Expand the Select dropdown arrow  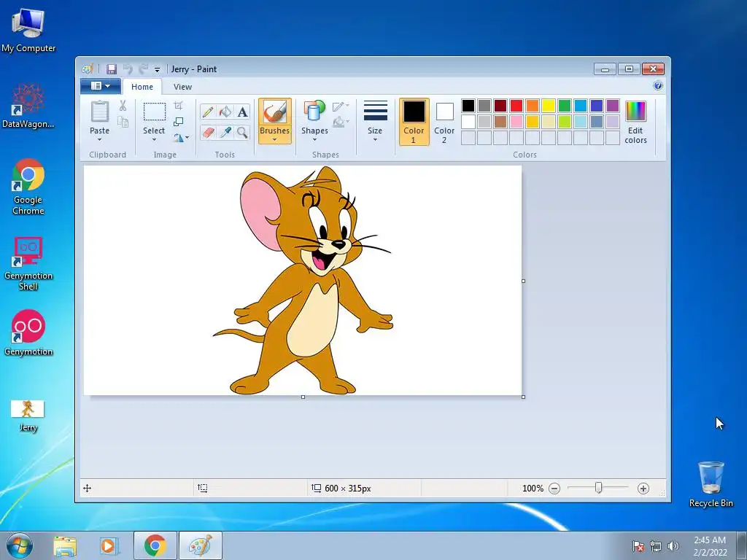pyautogui.click(x=154, y=139)
